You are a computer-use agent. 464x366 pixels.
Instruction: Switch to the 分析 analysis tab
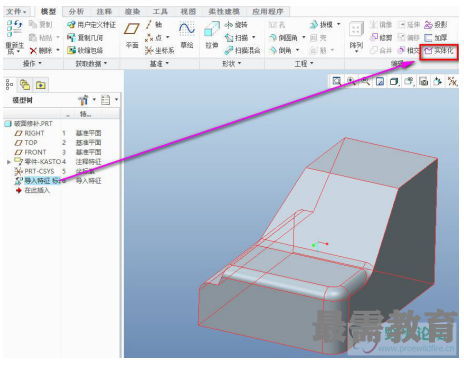(76, 11)
